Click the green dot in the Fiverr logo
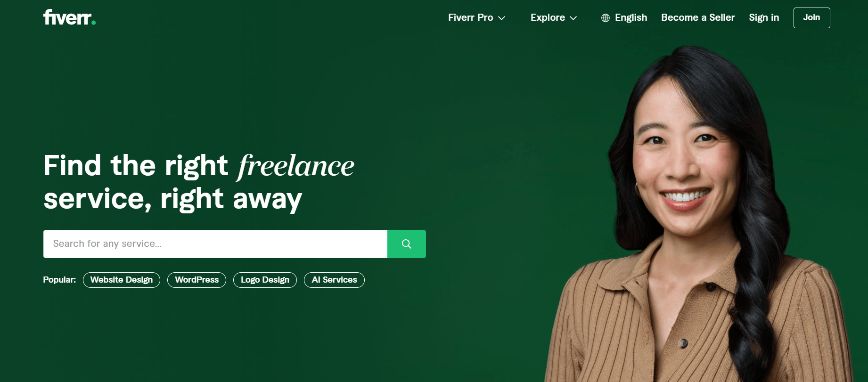 click(x=94, y=22)
